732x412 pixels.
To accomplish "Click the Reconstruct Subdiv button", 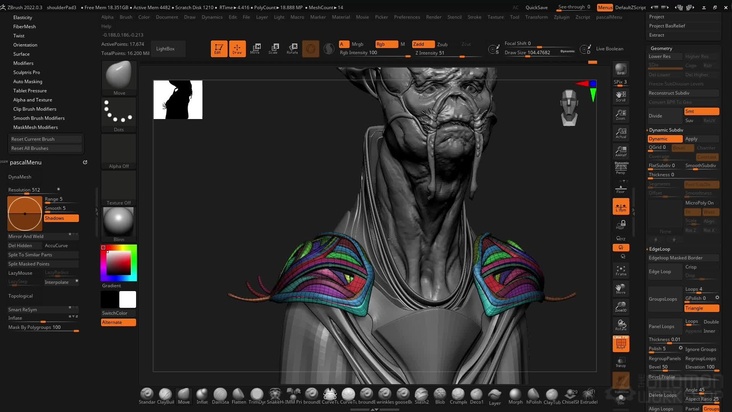I will tap(683, 93).
